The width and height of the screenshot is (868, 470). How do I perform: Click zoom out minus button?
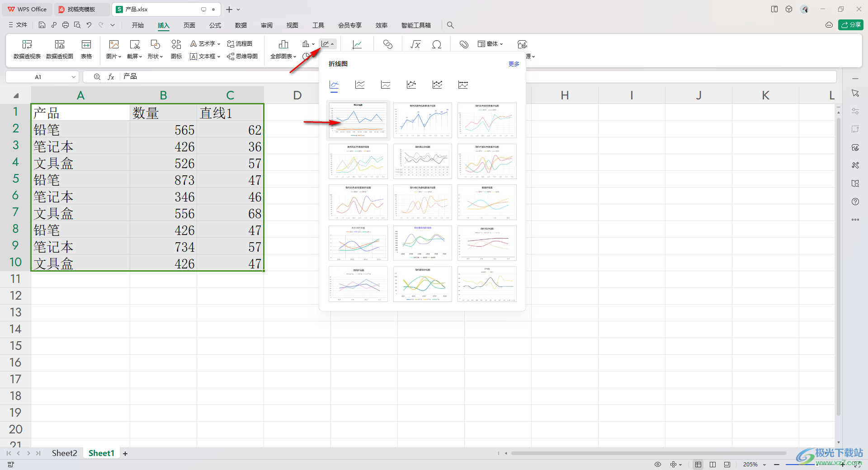[x=777, y=465]
